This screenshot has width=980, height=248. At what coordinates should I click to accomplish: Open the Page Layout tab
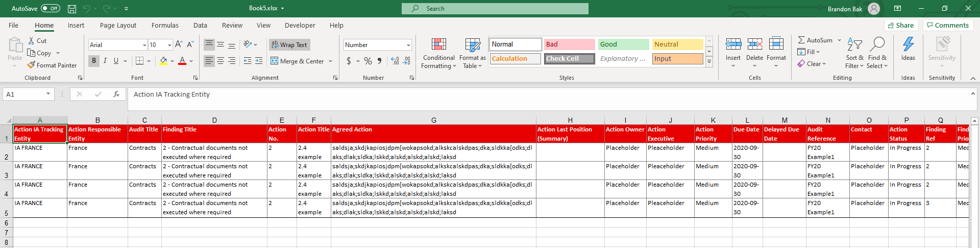pos(118,26)
